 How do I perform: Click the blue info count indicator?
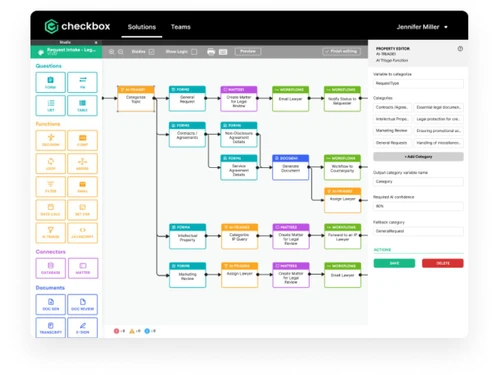(x=150, y=331)
